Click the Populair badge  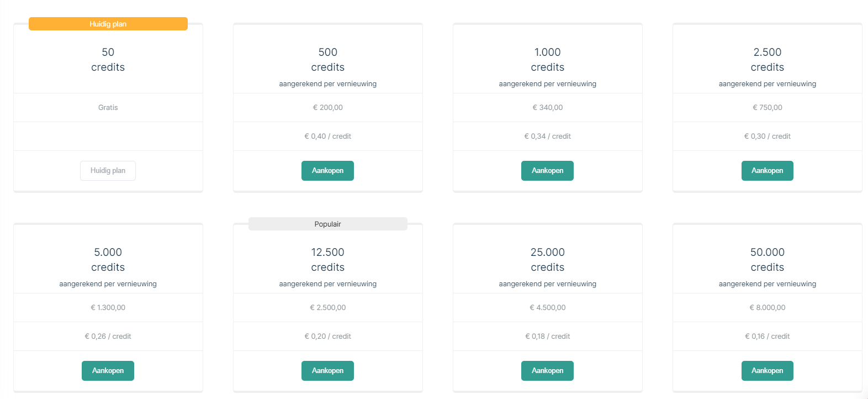tap(327, 224)
